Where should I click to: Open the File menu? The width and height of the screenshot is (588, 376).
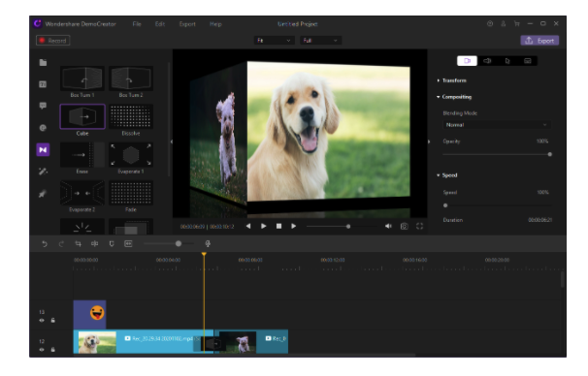[x=137, y=24]
